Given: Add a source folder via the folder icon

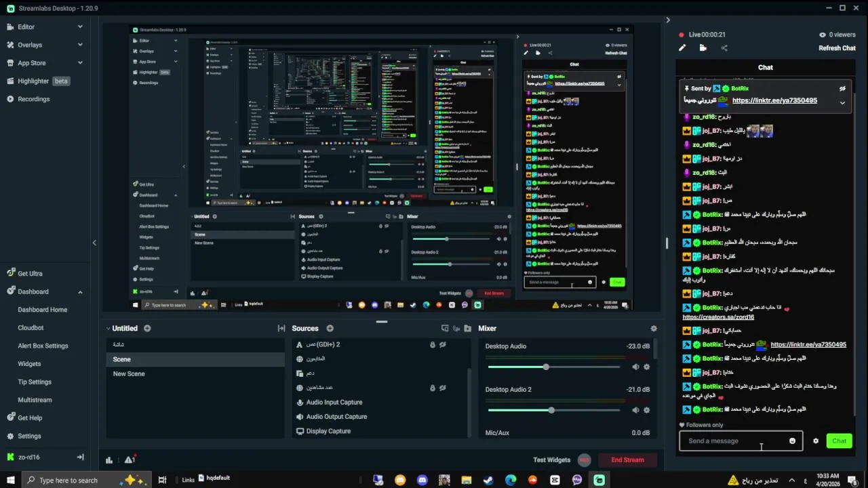Looking at the screenshot, I should click(468, 329).
